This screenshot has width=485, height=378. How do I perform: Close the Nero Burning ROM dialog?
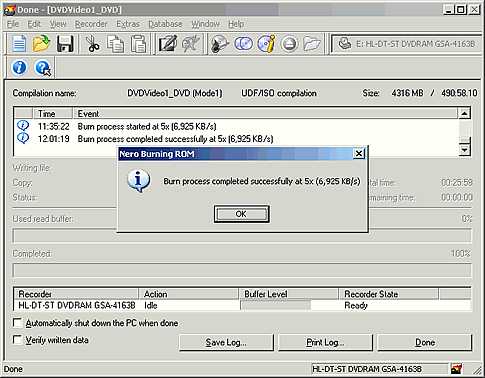359,154
